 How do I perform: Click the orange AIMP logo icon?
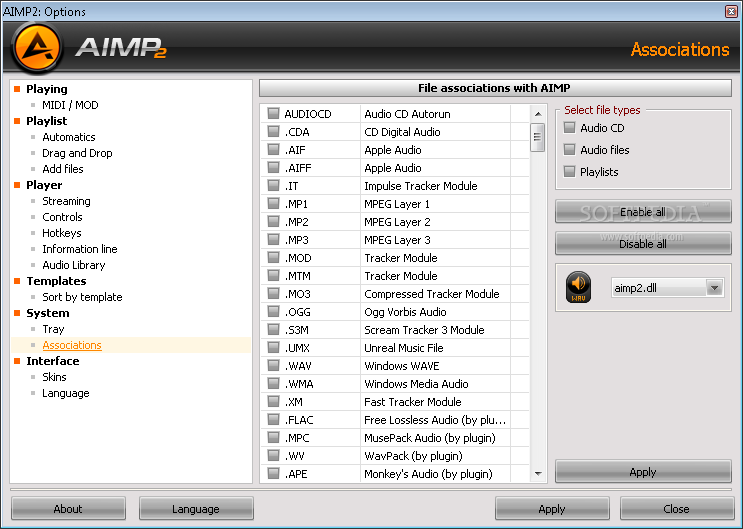point(36,48)
